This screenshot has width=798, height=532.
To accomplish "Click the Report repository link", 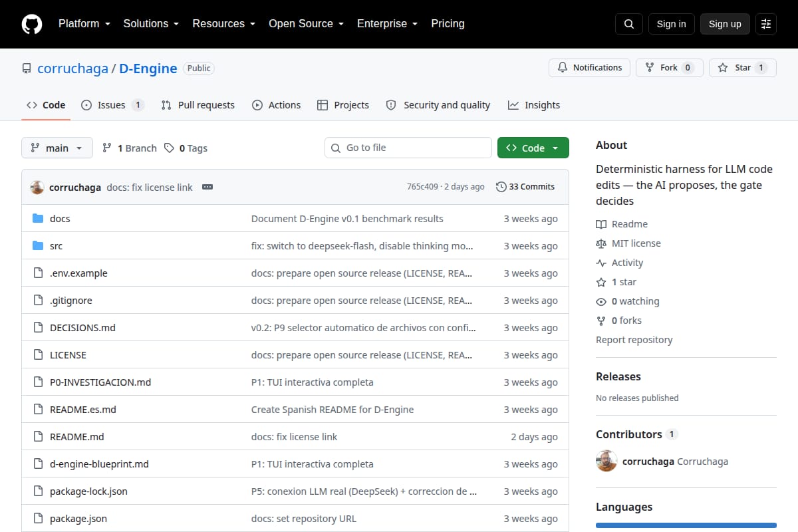I will [x=634, y=340].
